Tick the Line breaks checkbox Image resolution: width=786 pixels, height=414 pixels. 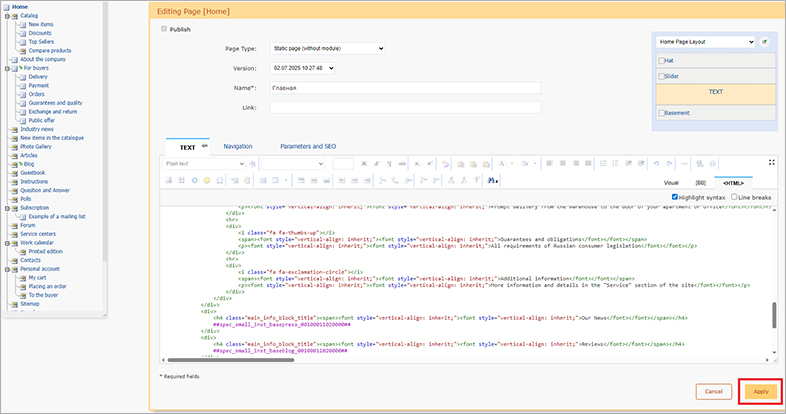point(736,197)
